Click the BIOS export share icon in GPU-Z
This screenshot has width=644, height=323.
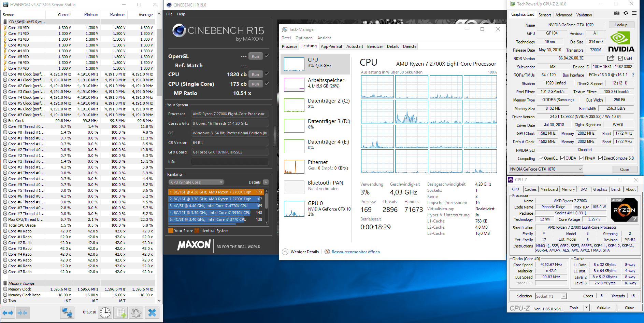point(611,58)
